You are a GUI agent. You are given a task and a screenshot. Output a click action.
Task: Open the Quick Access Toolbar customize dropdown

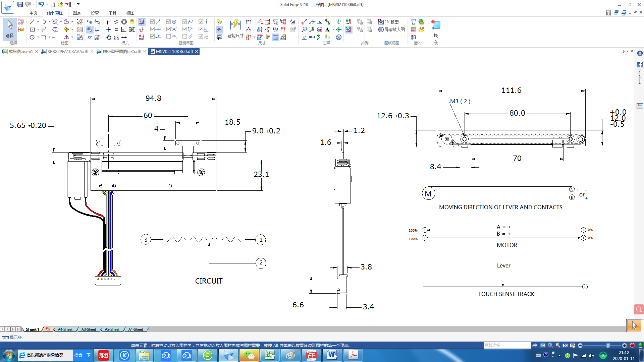point(78,4)
